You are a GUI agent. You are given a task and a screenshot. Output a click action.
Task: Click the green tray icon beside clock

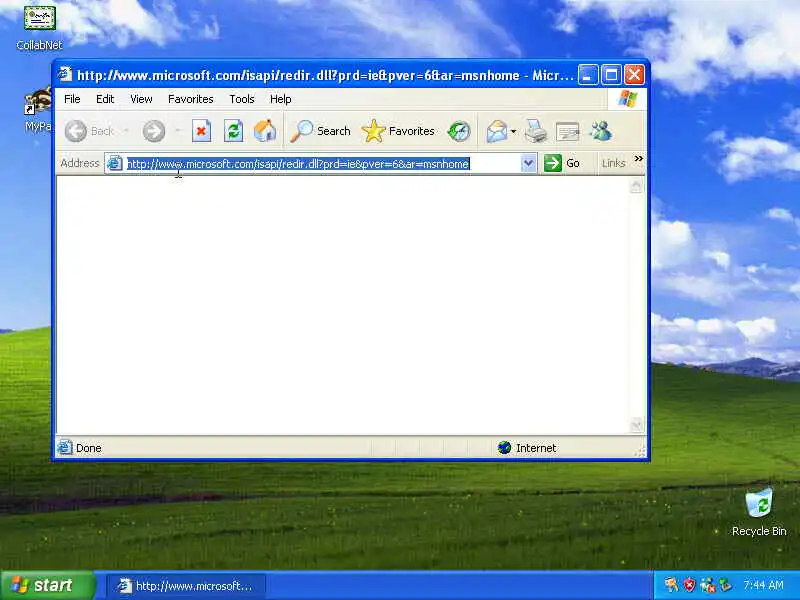(726, 585)
